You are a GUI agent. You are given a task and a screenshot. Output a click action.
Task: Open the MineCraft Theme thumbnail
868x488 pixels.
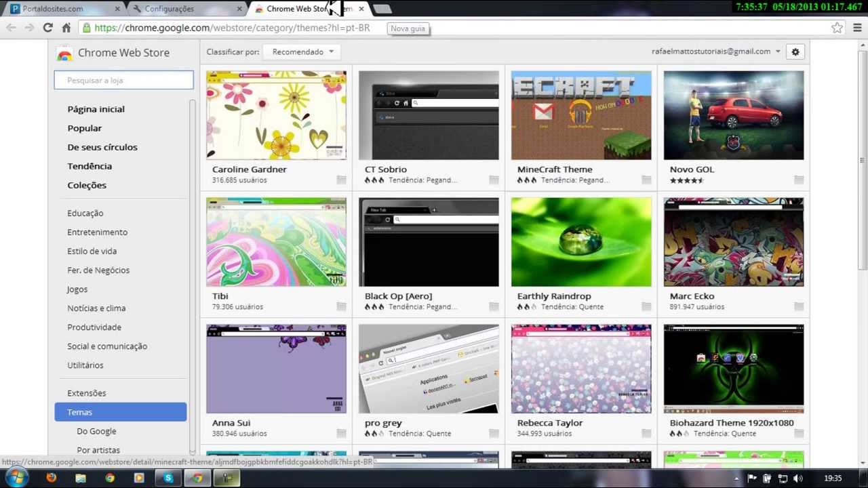click(581, 115)
